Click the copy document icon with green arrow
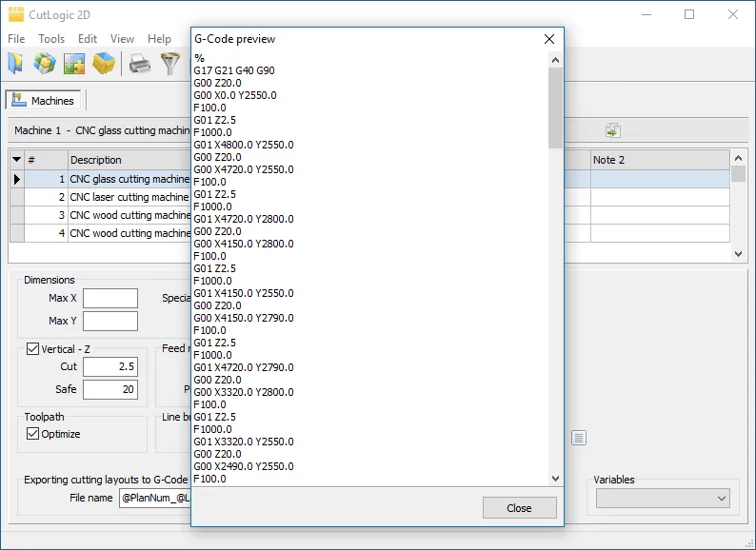The height and width of the screenshot is (550, 756). [x=613, y=130]
